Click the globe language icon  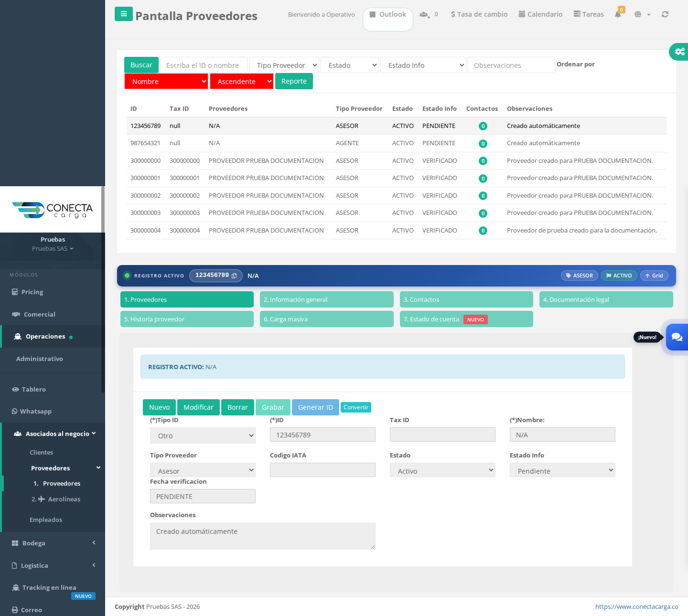pyautogui.click(x=638, y=14)
